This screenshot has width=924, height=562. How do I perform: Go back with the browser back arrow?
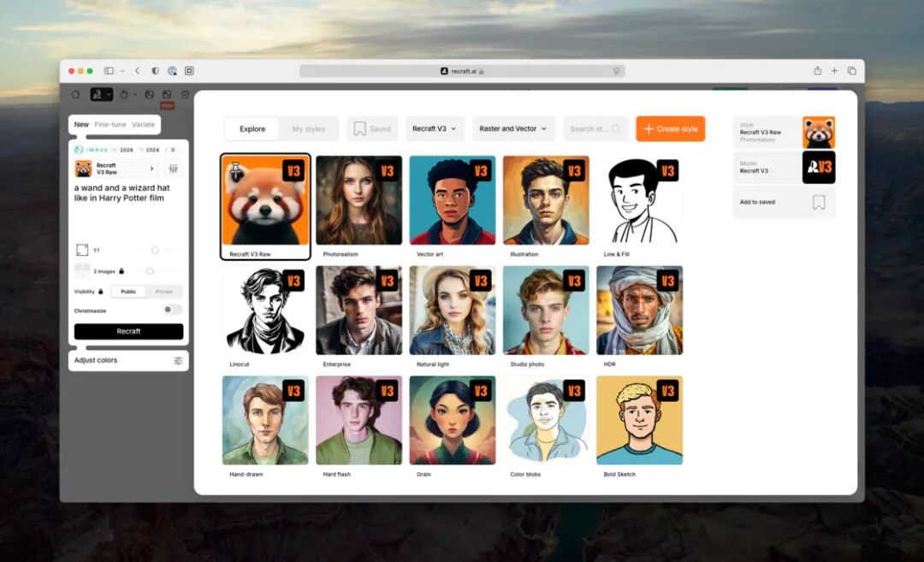pyautogui.click(x=137, y=71)
